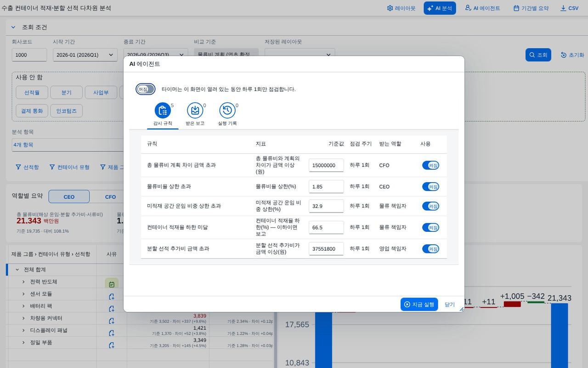The width and height of the screenshot is (588, 368).
Task: Select the 받은 보고 inbox icon
Action: click(x=195, y=110)
